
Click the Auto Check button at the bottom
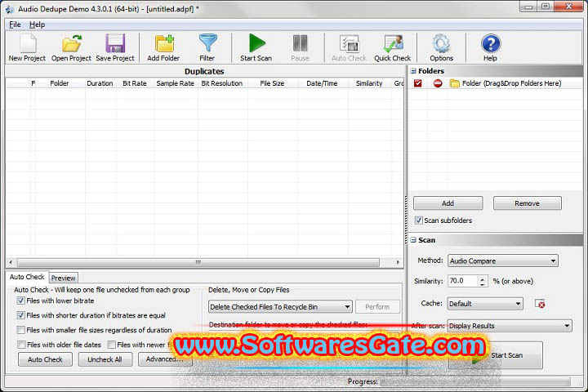click(45, 359)
